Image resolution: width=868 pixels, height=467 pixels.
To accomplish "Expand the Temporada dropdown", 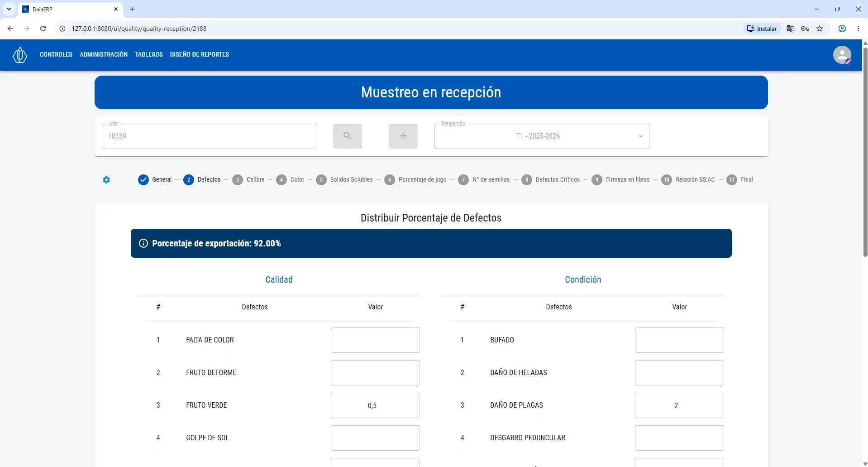I will [542, 136].
